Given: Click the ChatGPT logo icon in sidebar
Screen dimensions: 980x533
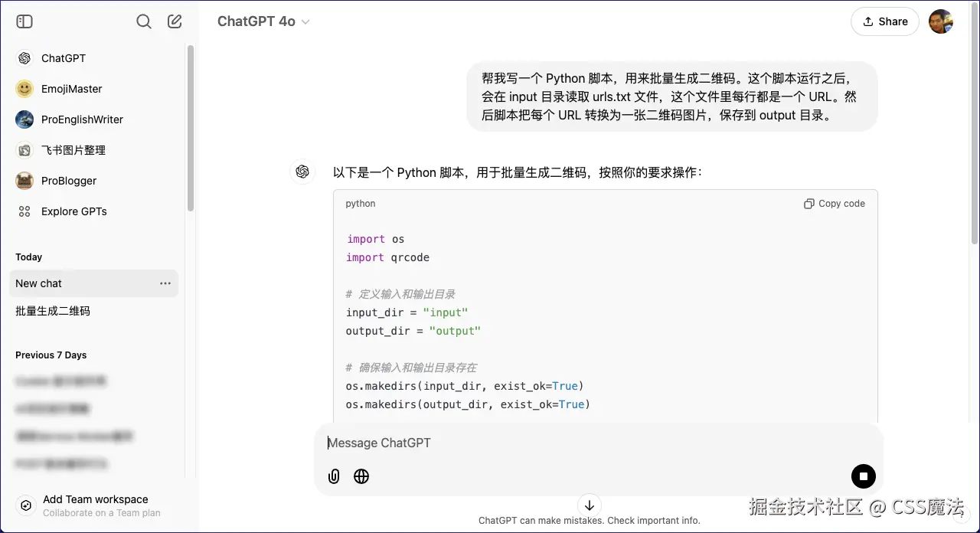Looking at the screenshot, I should 24,58.
